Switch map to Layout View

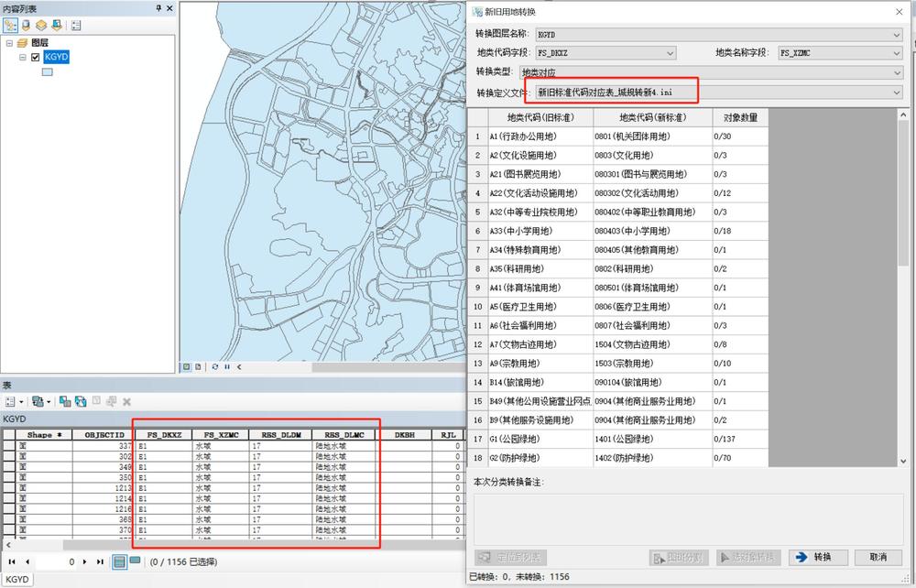[198, 366]
